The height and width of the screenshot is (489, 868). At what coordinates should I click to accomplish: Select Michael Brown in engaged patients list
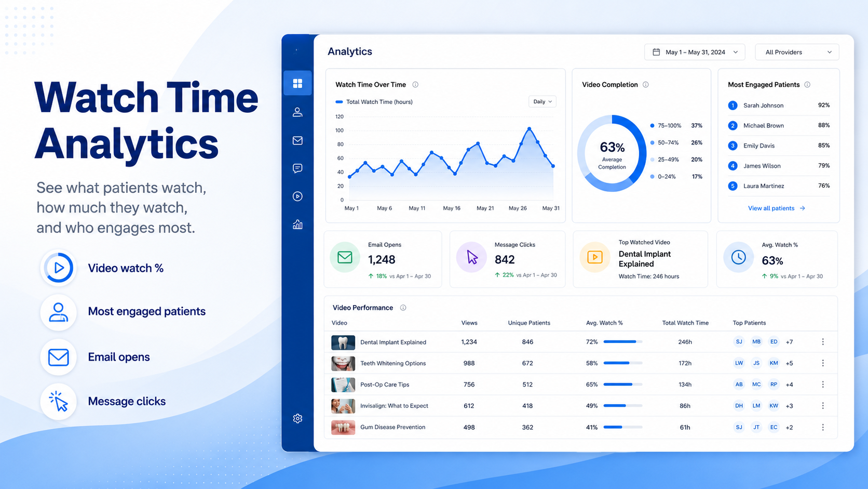[779, 126]
